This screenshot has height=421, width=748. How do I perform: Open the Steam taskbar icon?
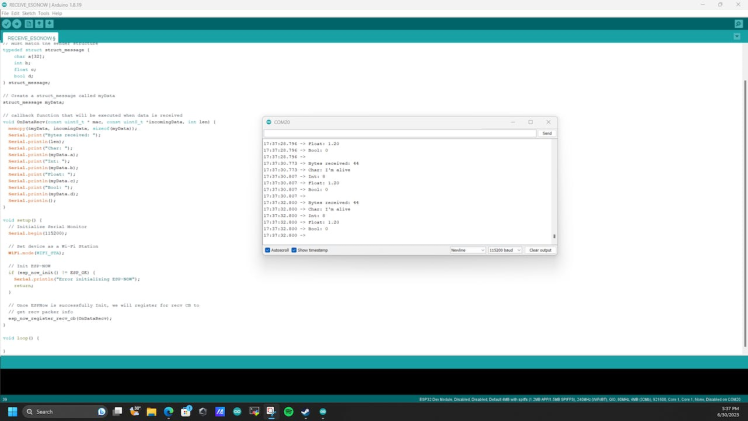pyautogui.click(x=305, y=411)
